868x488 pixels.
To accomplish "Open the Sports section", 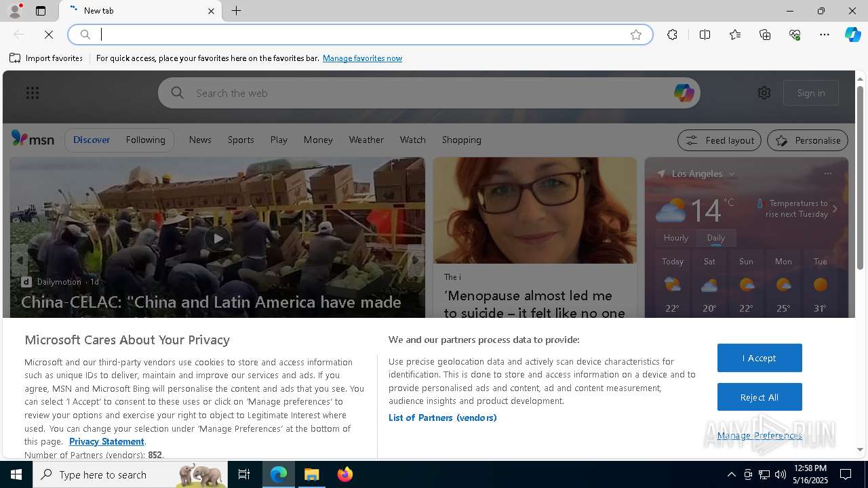I will pyautogui.click(x=241, y=140).
